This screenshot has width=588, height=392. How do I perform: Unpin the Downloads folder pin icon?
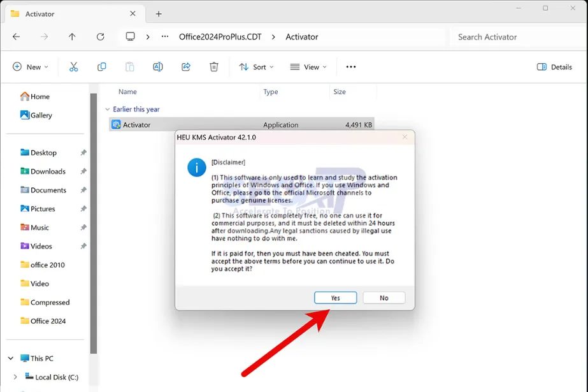(x=82, y=171)
